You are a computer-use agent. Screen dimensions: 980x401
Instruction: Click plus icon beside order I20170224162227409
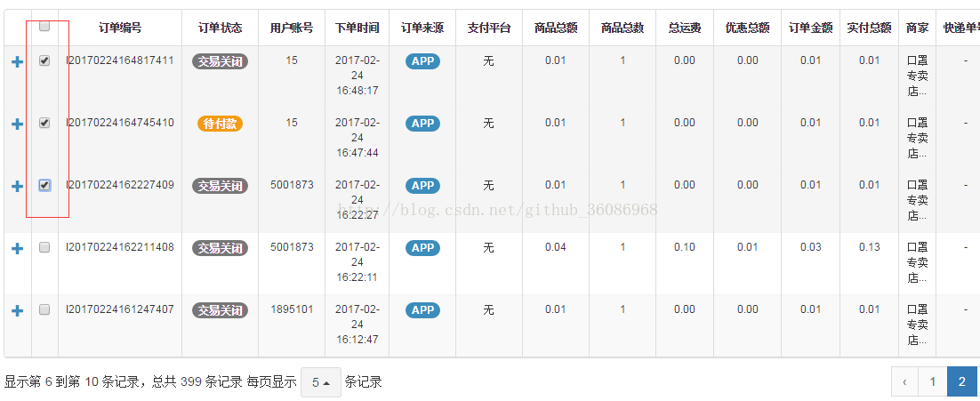pos(17,186)
